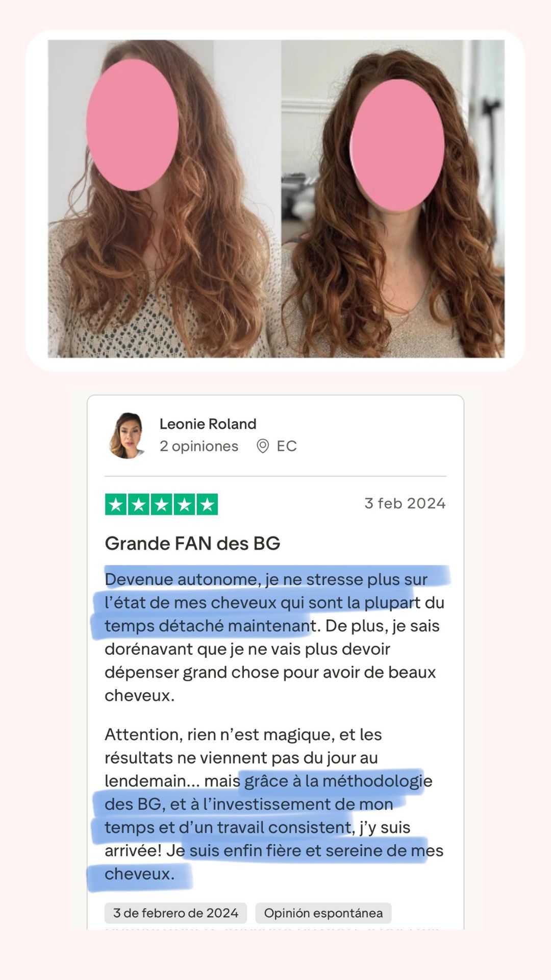Open the 'Grande FAN des BG' review title
Viewport: 551px width, 980px height.
click(192, 543)
